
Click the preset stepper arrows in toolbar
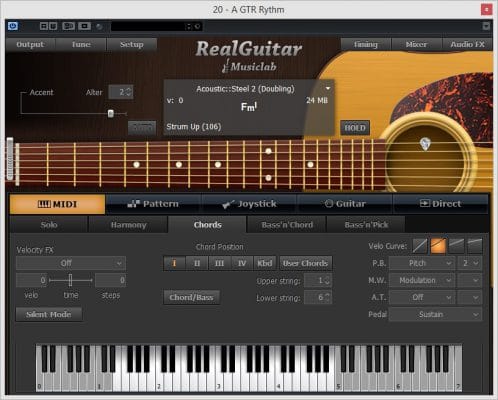[x=189, y=26]
